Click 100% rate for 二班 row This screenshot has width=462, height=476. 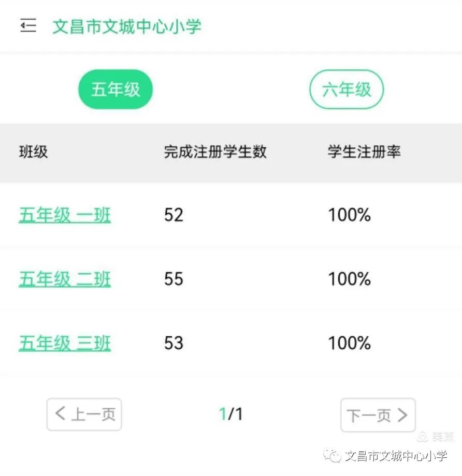[x=349, y=279]
